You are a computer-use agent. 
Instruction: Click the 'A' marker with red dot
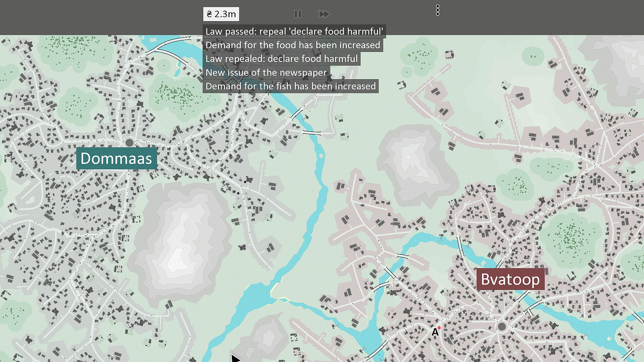(435, 332)
